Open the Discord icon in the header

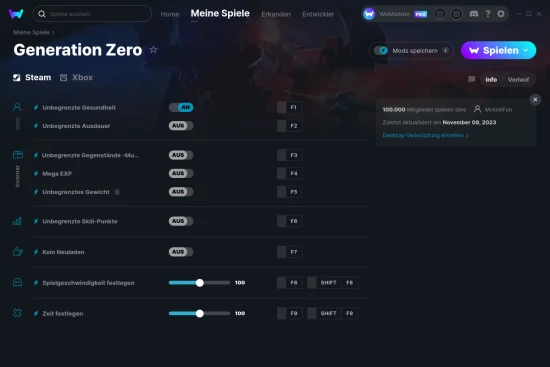[x=474, y=14]
